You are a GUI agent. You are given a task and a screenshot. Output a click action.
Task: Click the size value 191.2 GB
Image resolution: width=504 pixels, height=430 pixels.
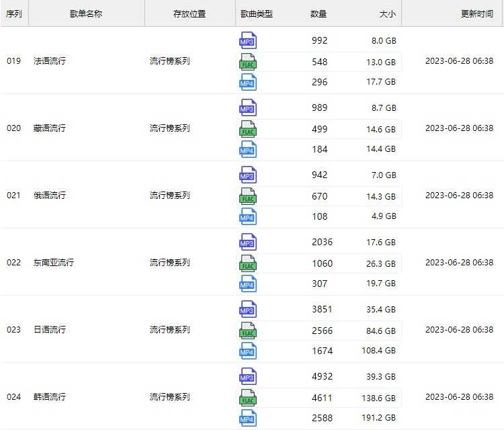pyautogui.click(x=378, y=417)
